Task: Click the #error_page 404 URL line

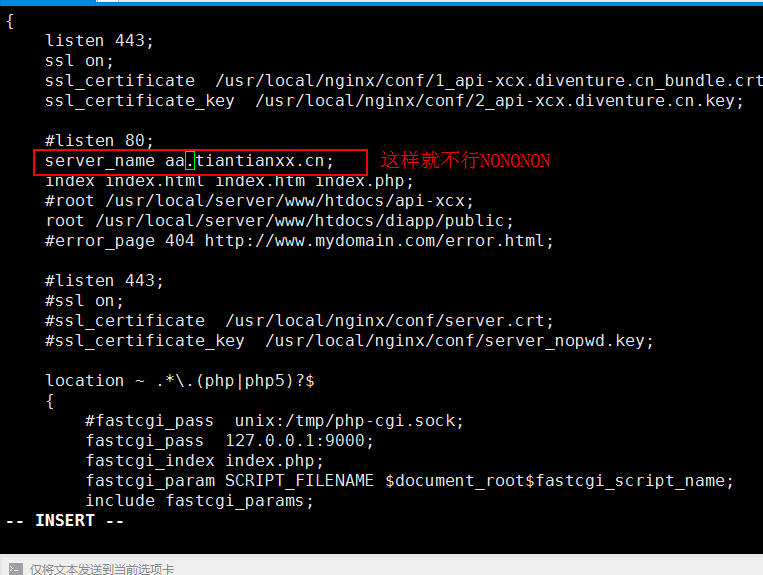Action: tap(299, 241)
